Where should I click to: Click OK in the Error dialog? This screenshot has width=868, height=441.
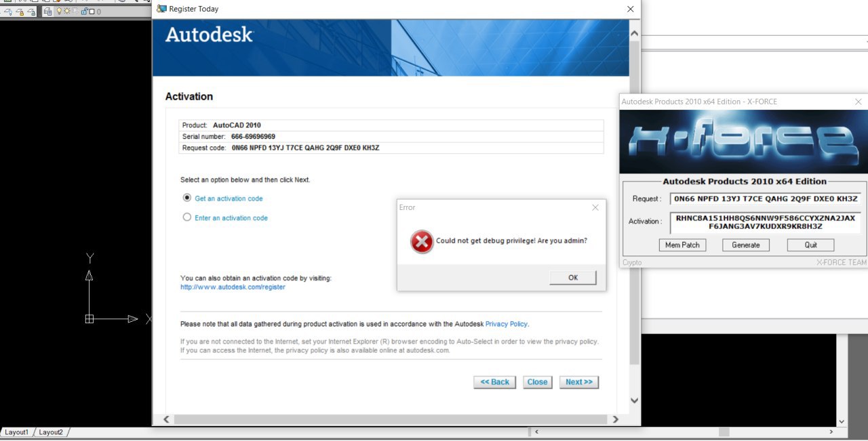[573, 278]
